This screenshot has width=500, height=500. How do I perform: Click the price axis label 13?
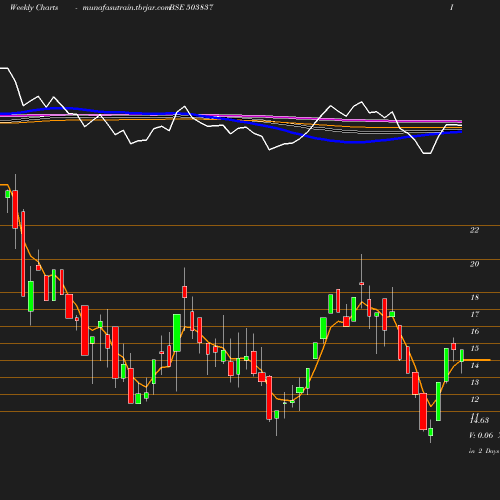475,382
